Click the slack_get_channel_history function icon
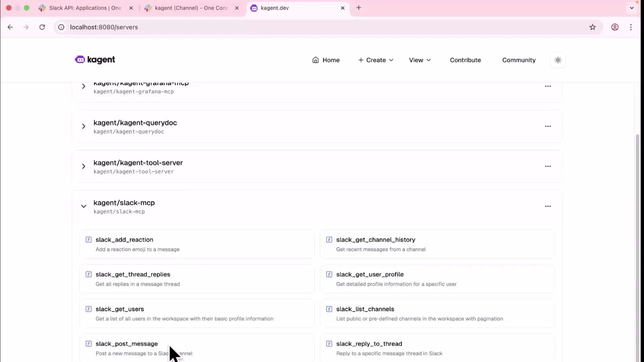 pyautogui.click(x=329, y=240)
